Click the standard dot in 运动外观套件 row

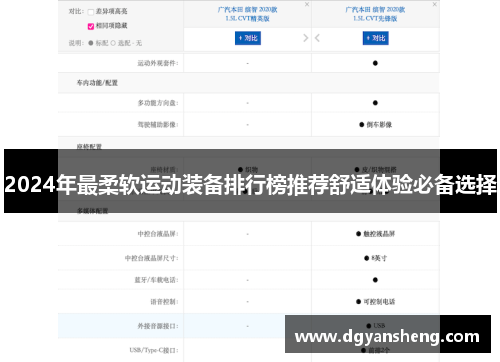[x=375, y=63]
